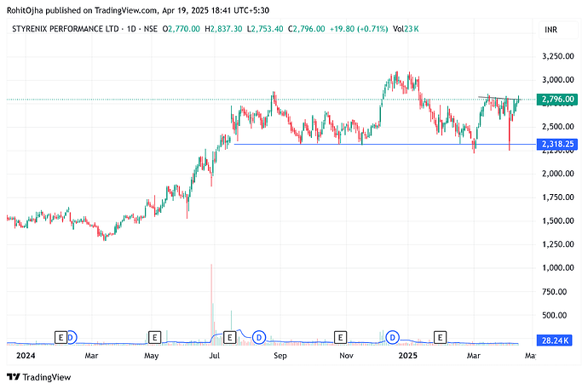Screen dimensions: 588x389
Task: Click the +19.80 (+0.71%) change text
Action: coord(359,29)
